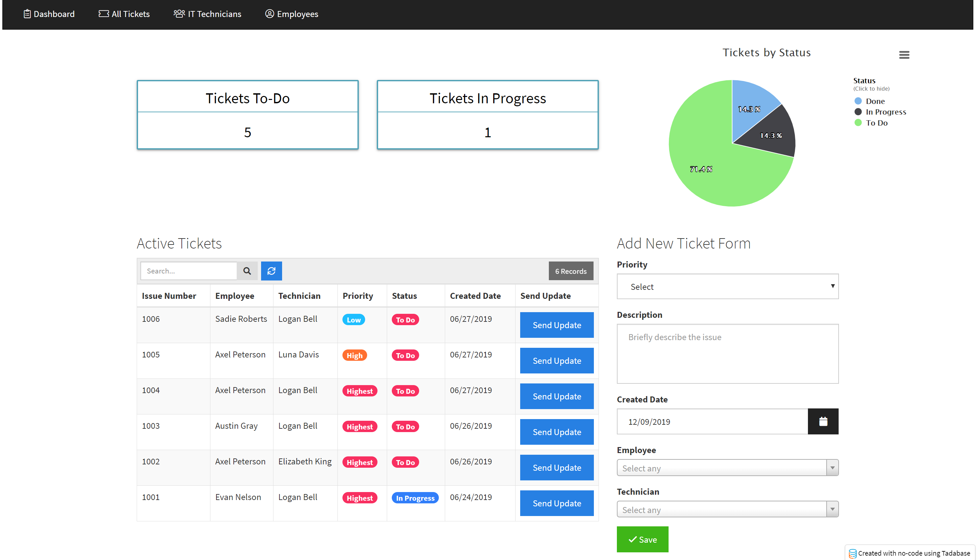
Task: Refresh the Active Tickets table
Action: [271, 271]
